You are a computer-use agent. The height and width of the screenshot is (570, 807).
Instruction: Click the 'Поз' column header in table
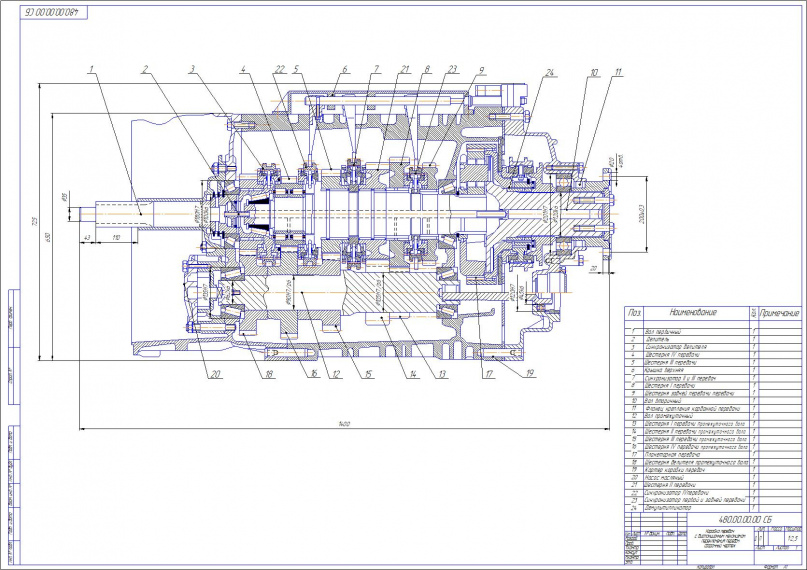pyautogui.click(x=632, y=313)
